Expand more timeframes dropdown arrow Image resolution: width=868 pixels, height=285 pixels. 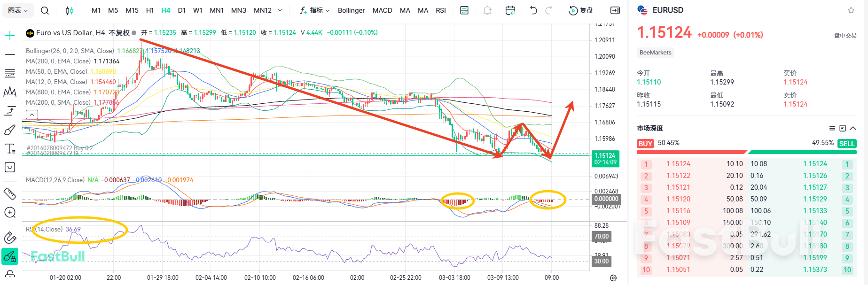280,10
